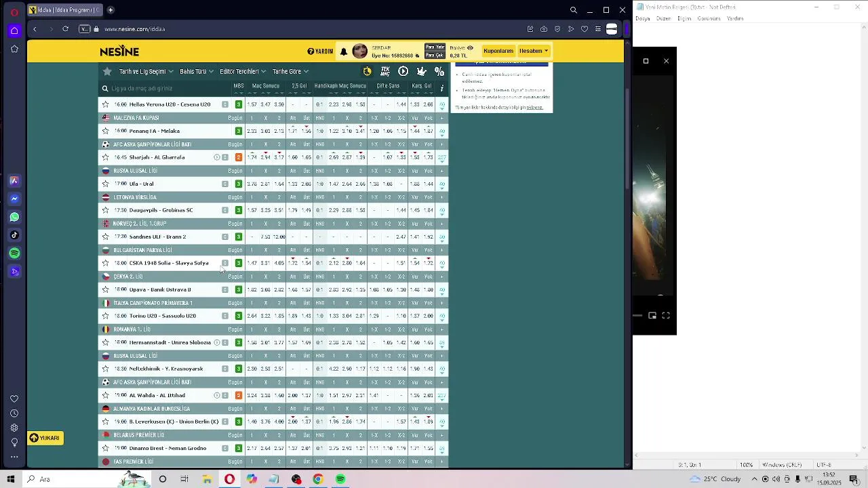
Task: Favorite the Daugavpils - Grobinas SC match
Action: pyautogui.click(x=105, y=210)
